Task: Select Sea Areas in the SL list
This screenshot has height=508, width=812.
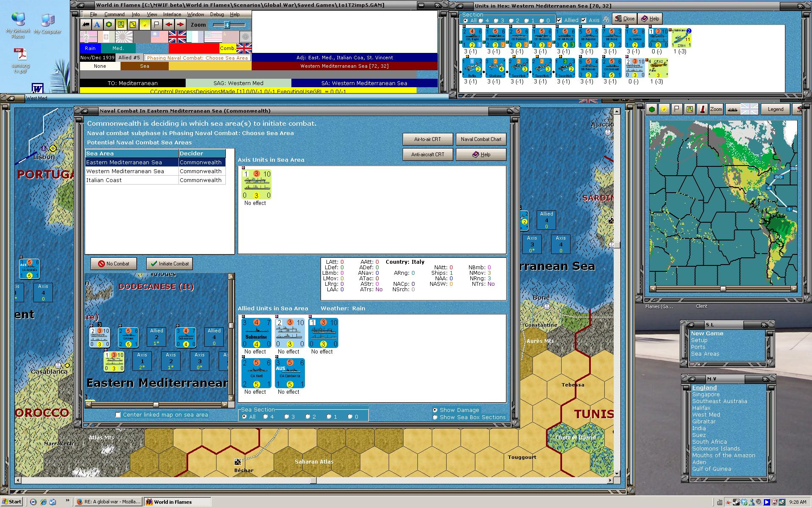Action: (705, 353)
